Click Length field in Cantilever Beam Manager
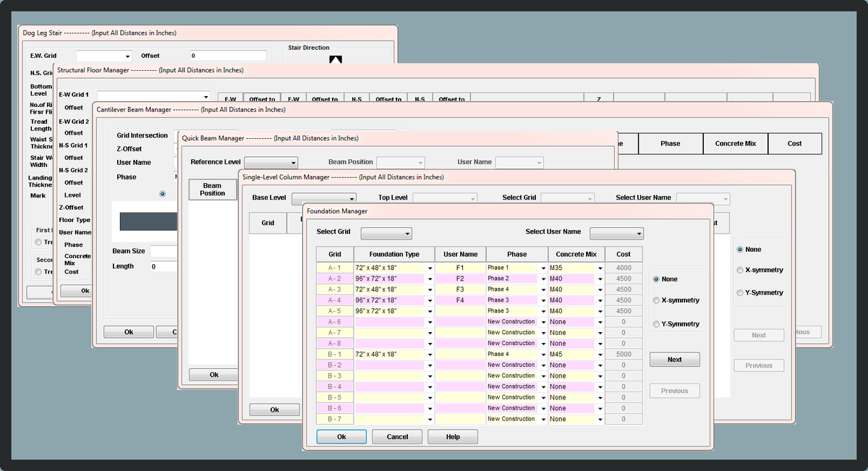The image size is (868, 471). pyautogui.click(x=163, y=266)
